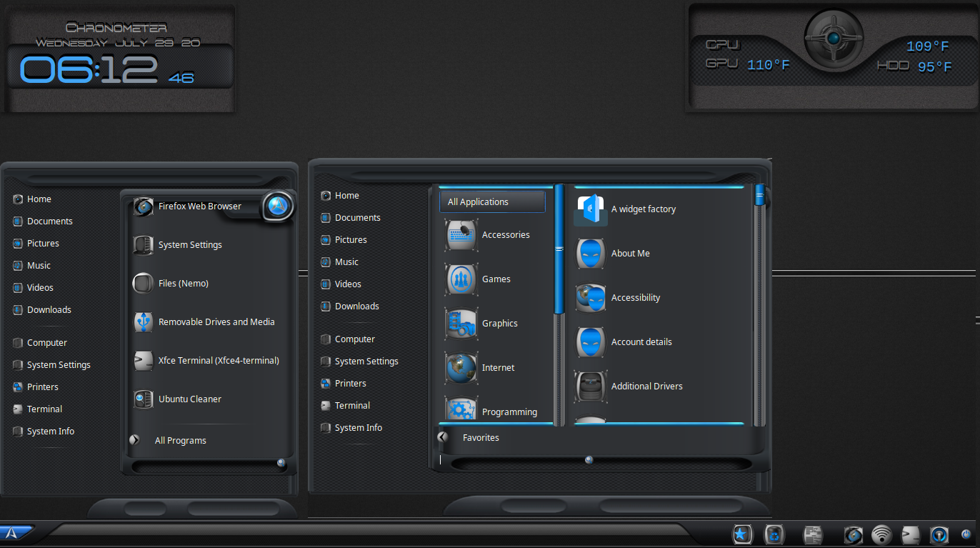Image resolution: width=980 pixels, height=548 pixels.
Task: Open the Files (Nemo) file manager
Action: coord(183,284)
